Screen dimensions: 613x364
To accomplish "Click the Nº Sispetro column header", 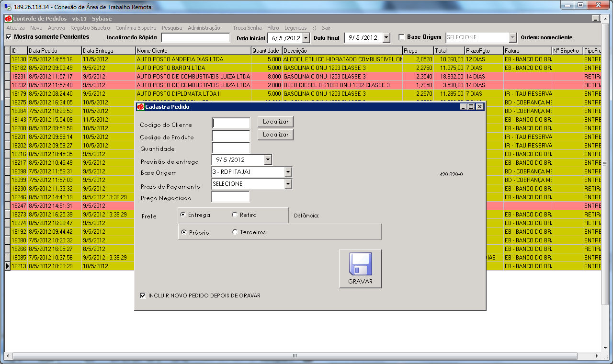I will tap(567, 50).
